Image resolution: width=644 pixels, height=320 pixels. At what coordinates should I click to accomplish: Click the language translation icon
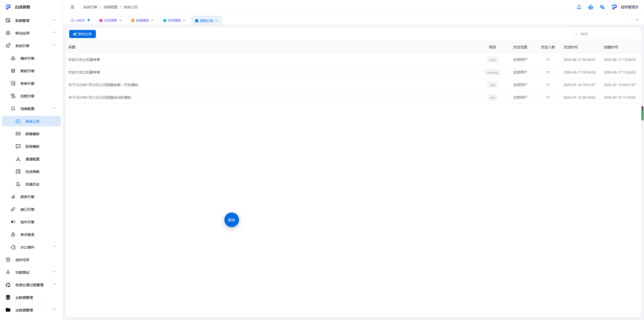point(602,7)
